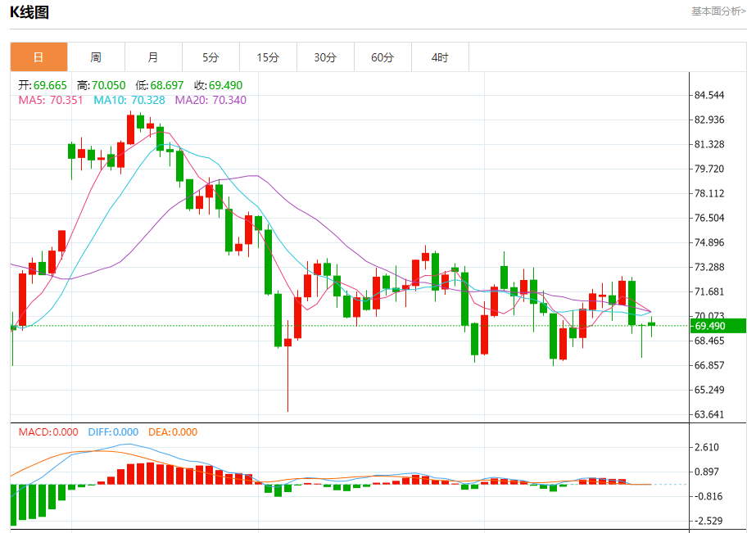Click the 68.465 price axis label
The height and width of the screenshot is (533, 756).
709,341
